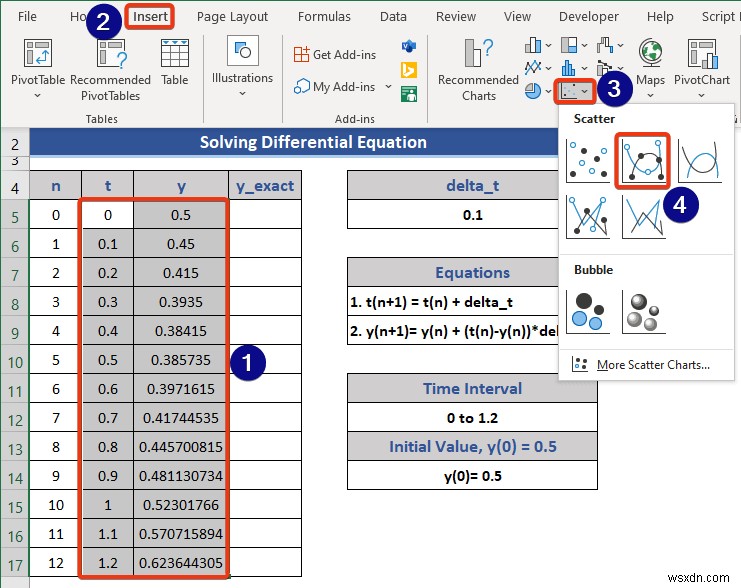The height and width of the screenshot is (588, 741).
Task: Click the Insert Line Chart icon
Action: (x=533, y=68)
